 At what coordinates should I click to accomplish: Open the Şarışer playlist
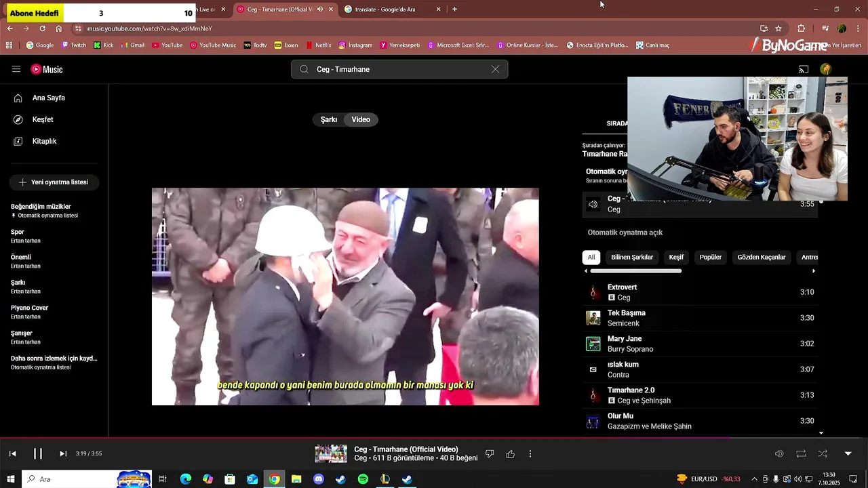tap(54, 337)
